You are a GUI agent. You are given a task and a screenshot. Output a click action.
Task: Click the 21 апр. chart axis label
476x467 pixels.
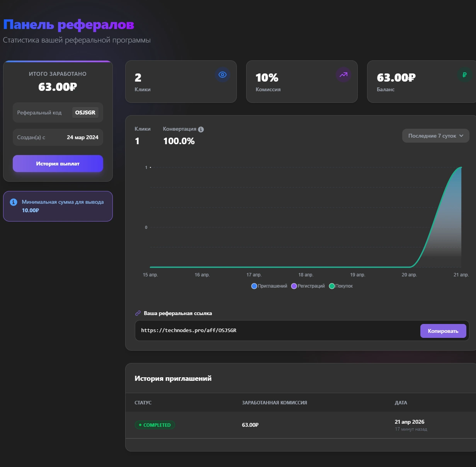[x=461, y=275]
